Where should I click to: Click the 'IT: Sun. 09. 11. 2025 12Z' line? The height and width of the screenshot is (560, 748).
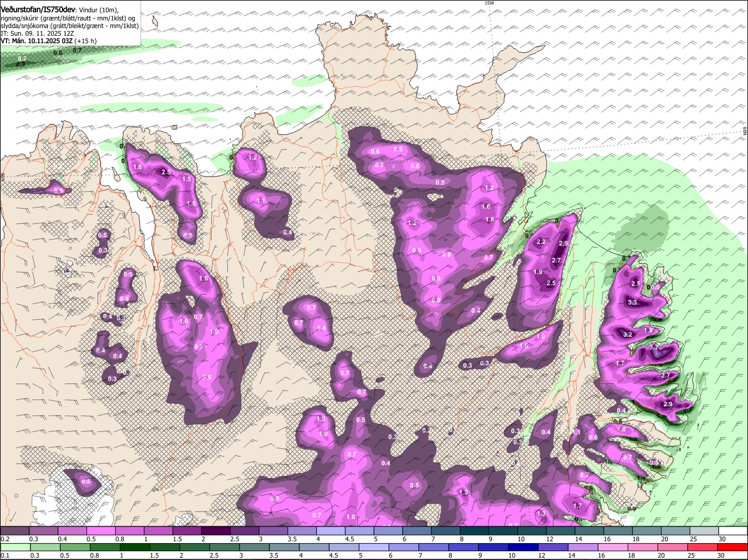click(x=37, y=33)
